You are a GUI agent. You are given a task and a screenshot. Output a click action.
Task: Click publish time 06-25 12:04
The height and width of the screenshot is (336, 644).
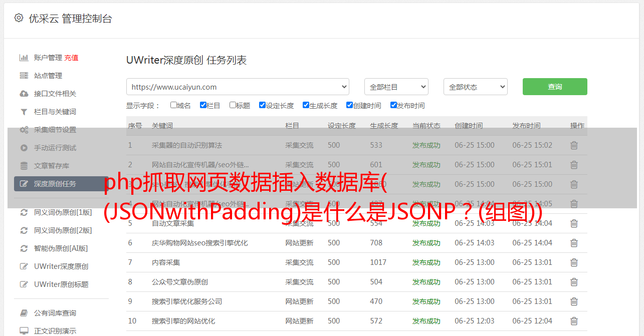(x=532, y=321)
